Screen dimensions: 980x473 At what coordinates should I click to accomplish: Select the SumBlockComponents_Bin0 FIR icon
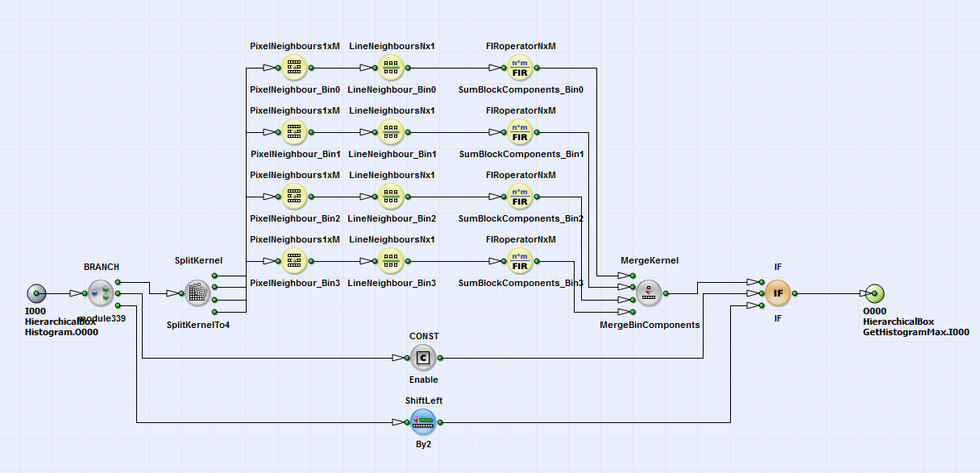coord(520,68)
